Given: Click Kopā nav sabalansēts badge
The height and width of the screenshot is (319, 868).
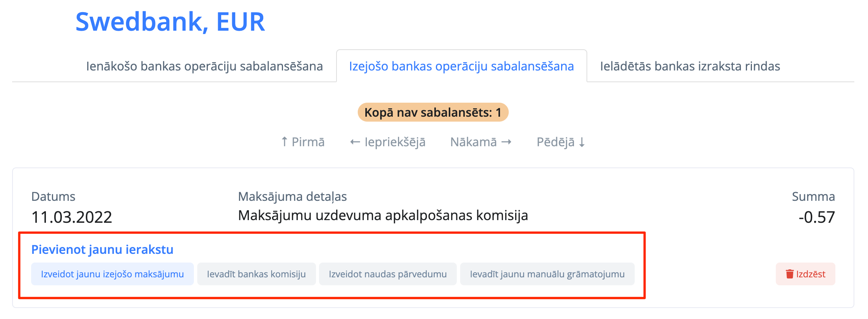Looking at the screenshot, I should [433, 113].
